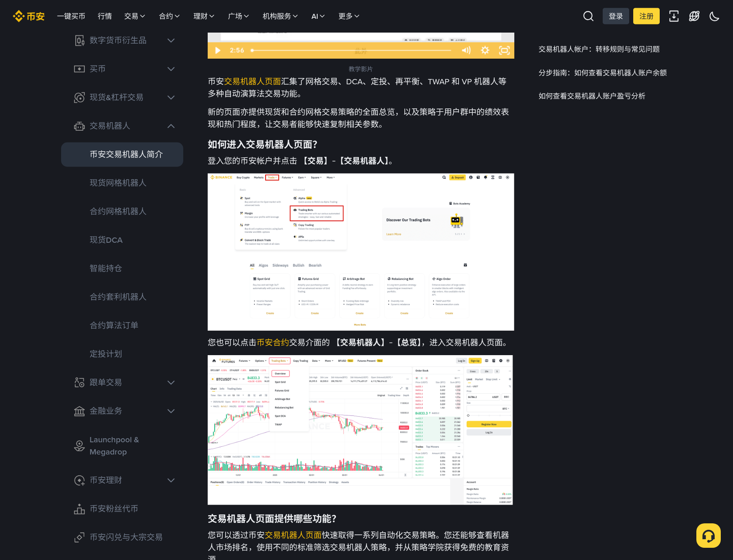Toggle dark mode moon icon

point(714,16)
